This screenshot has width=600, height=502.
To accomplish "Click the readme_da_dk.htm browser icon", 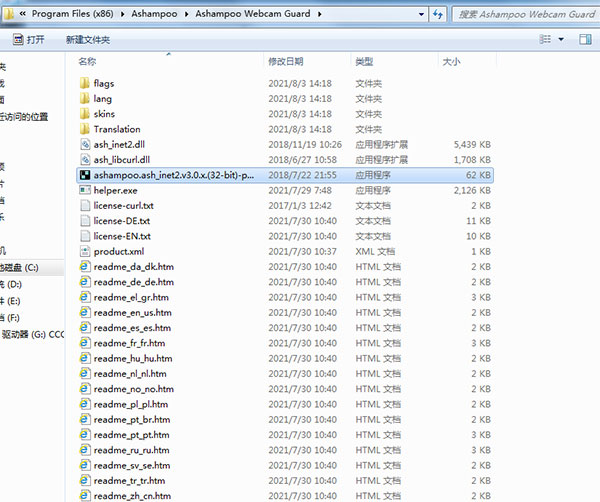I will 85,267.
